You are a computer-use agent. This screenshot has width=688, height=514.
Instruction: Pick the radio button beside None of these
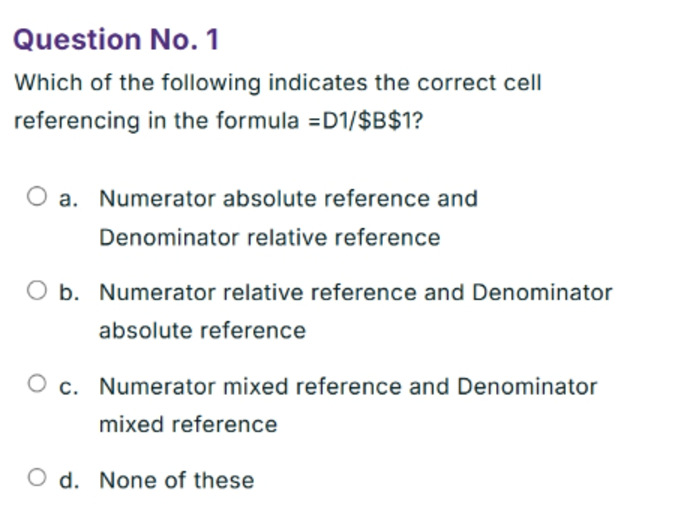coord(37,478)
